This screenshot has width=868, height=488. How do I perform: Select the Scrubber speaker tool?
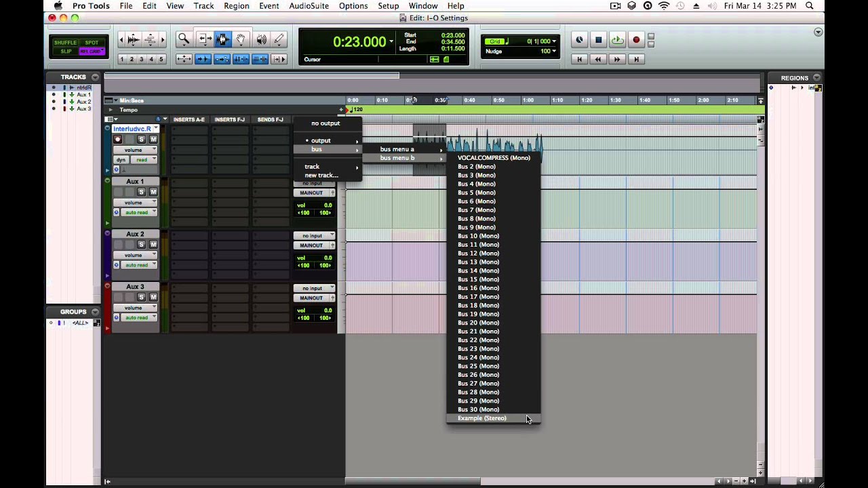[x=260, y=40]
